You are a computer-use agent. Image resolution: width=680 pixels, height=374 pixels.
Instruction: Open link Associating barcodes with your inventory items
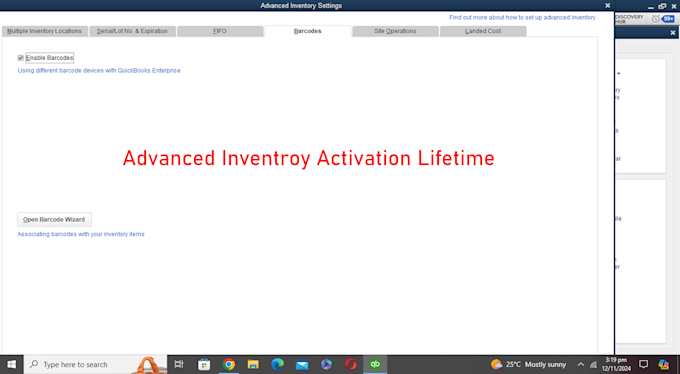81,234
